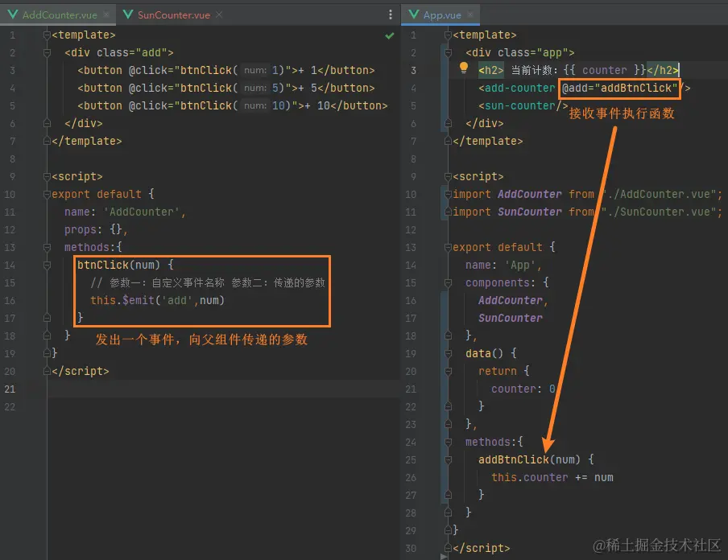Image resolution: width=728 pixels, height=560 pixels.
Task: Click this.counter += num statement
Action: tap(552, 477)
